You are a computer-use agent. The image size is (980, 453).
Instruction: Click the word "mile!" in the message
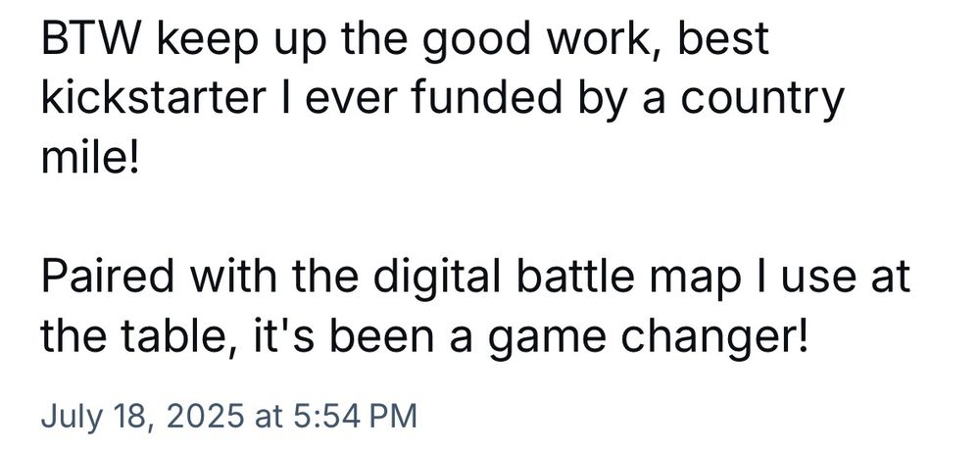[x=89, y=158]
